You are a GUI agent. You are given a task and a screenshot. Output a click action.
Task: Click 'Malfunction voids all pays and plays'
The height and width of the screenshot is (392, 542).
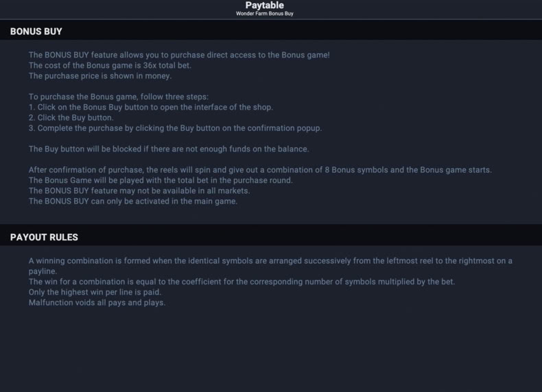pos(97,302)
